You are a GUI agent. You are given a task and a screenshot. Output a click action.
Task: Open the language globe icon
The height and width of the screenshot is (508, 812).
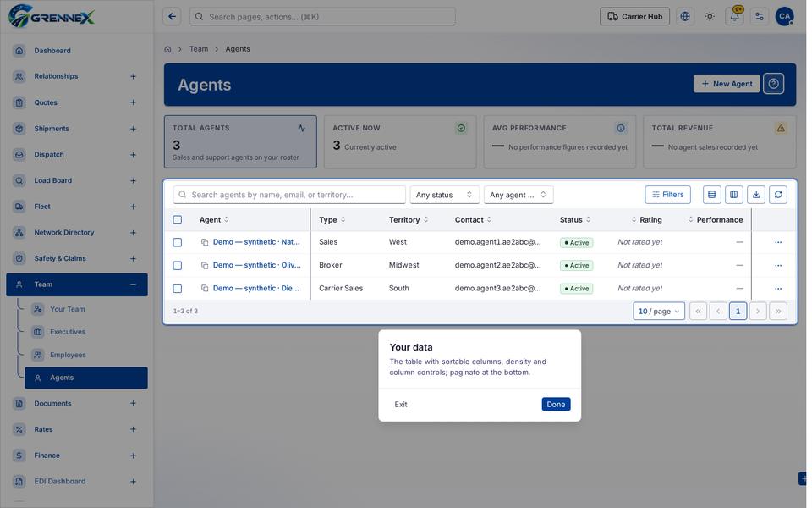tap(684, 17)
